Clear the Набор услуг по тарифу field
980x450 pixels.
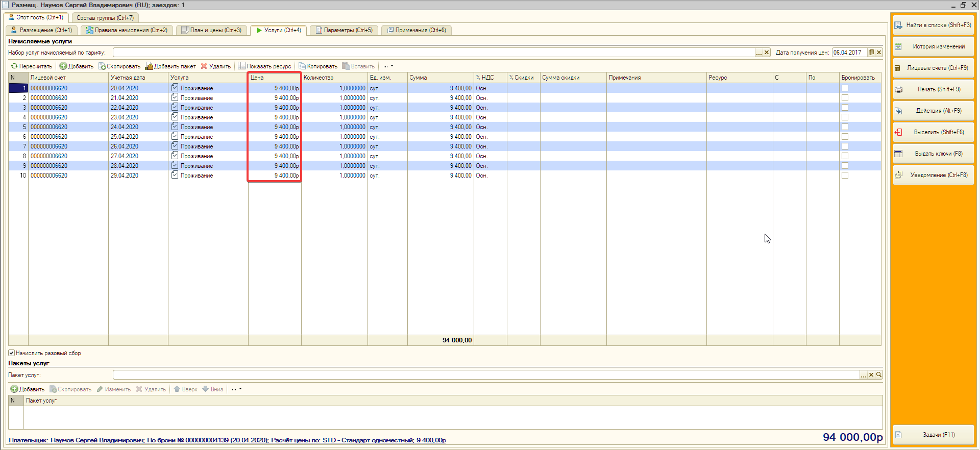pyautogui.click(x=767, y=53)
